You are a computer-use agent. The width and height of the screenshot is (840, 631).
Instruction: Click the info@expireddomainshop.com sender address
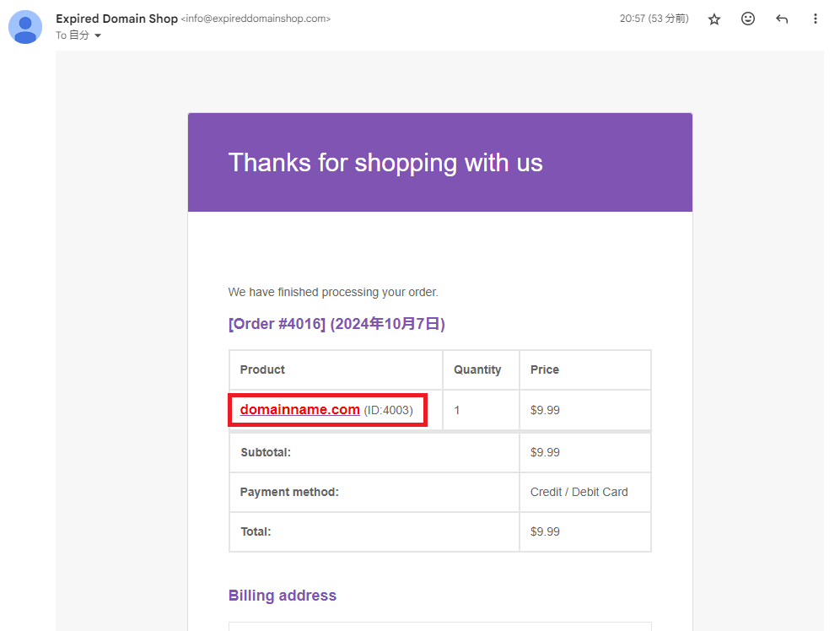tap(256, 19)
